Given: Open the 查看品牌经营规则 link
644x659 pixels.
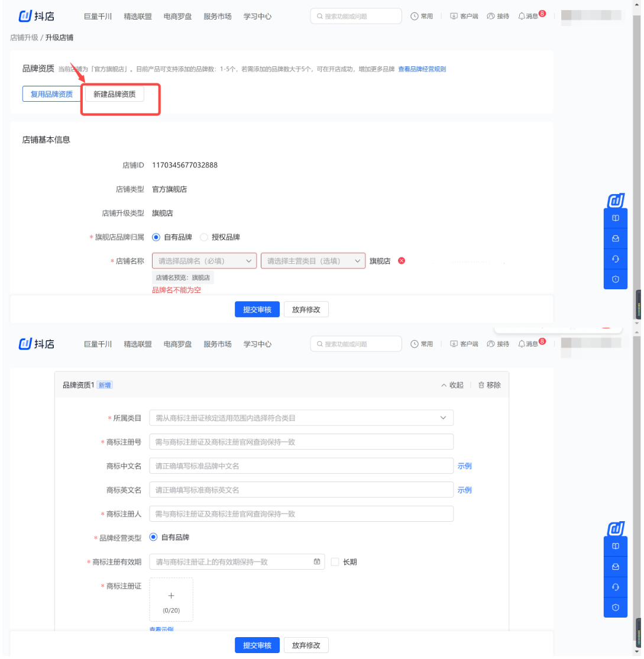Looking at the screenshot, I should click(422, 69).
